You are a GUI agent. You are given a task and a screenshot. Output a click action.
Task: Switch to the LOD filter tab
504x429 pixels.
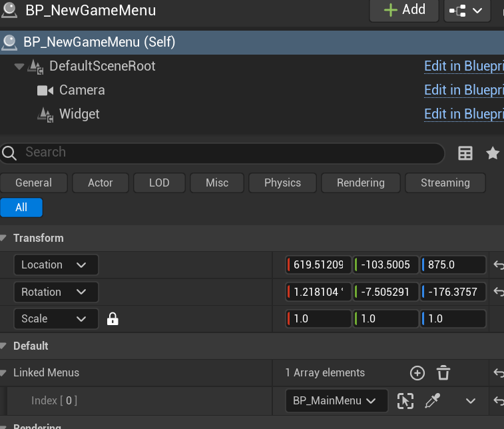(x=159, y=183)
